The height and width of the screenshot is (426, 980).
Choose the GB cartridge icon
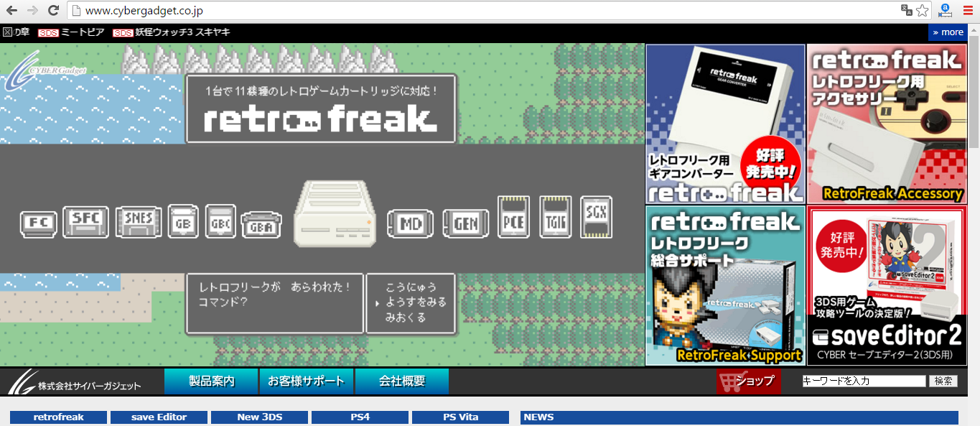[183, 221]
